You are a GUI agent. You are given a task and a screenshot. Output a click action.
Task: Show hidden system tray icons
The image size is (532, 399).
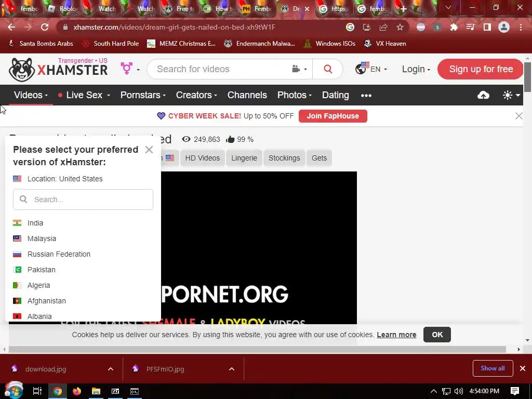pos(434,391)
